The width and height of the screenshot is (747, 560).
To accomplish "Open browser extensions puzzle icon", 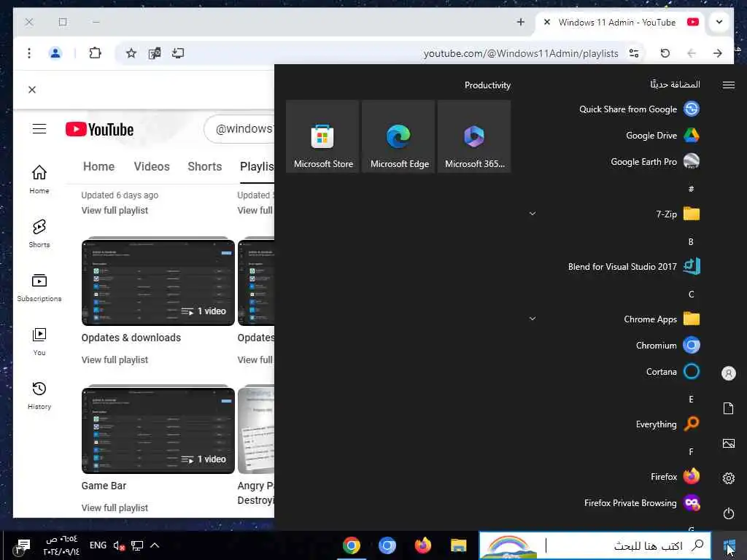I will point(95,52).
